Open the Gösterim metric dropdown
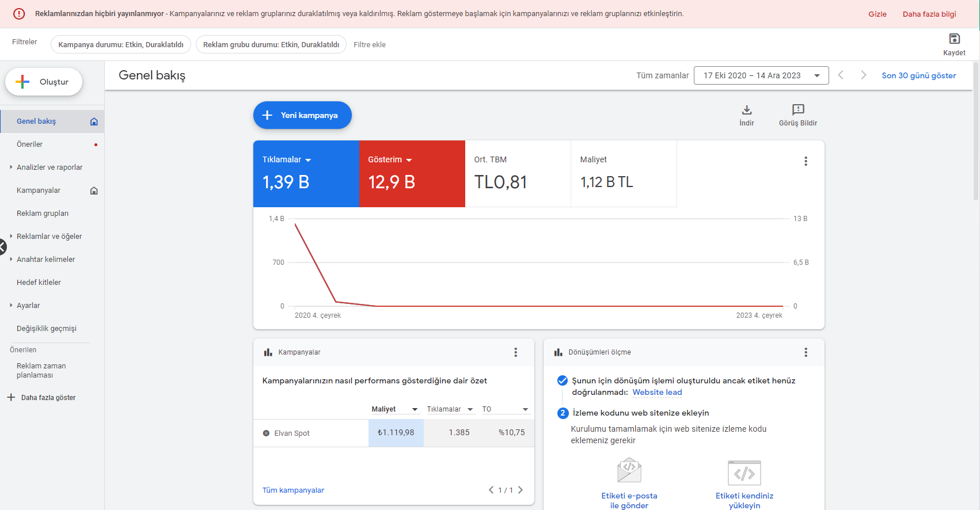This screenshot has width=980, height=510. pyautogui.click(x=409, y=160)
